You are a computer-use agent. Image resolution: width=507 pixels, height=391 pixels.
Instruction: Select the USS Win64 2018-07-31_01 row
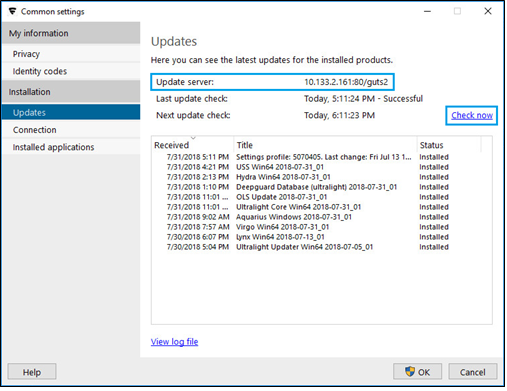322,167
